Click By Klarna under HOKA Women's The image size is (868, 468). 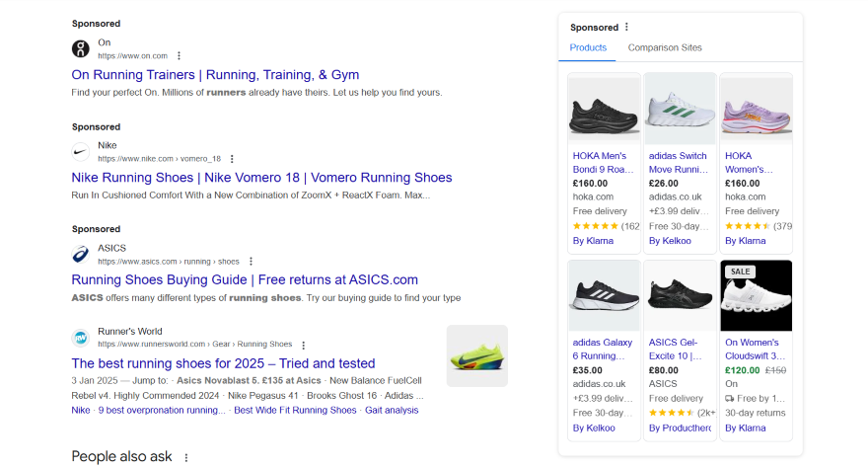pyautogui.click(x=745, y=241)
